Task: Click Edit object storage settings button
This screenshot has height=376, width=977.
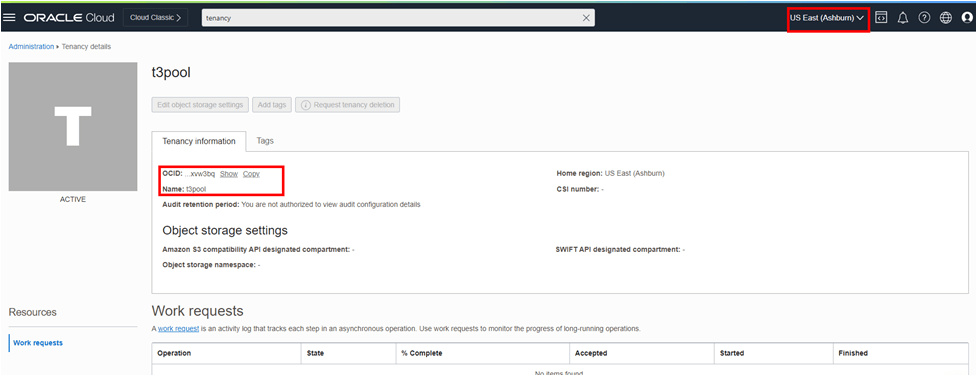Action: pos(200,105)
